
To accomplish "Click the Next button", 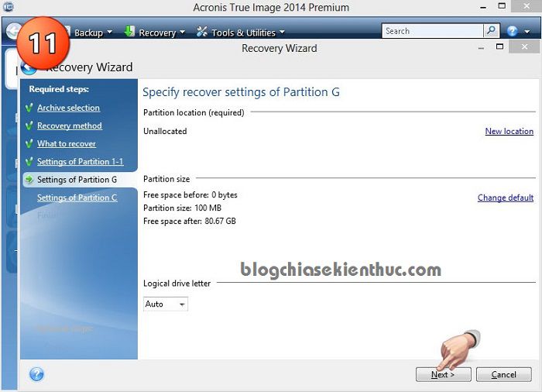I will [x=443, y=374].
